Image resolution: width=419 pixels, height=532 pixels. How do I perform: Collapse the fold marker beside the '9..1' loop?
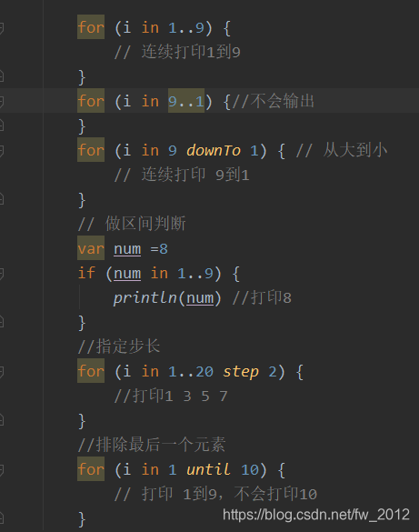1,101
